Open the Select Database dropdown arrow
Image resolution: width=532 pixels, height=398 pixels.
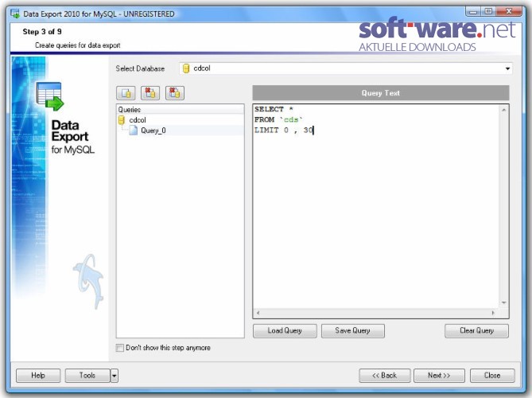[507, 68]
